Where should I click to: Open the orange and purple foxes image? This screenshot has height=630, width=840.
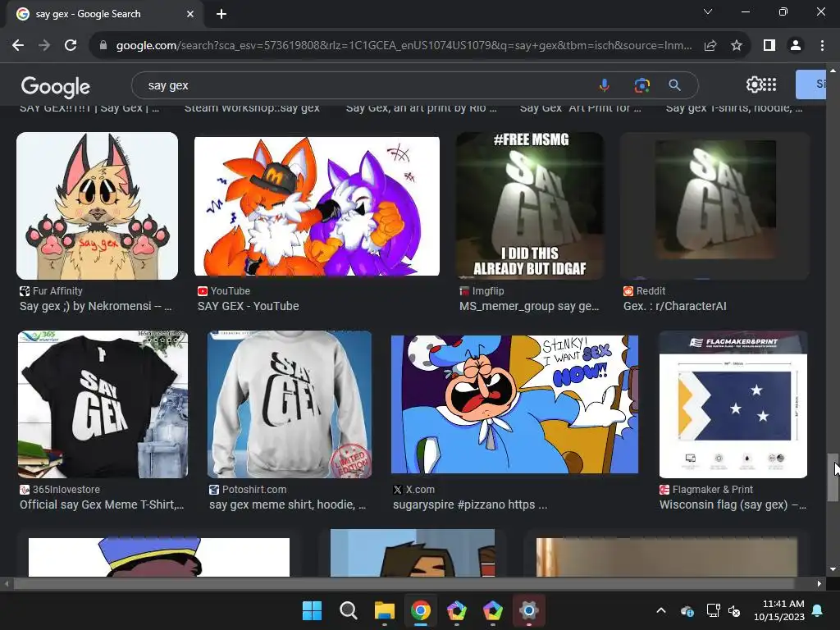317,206
